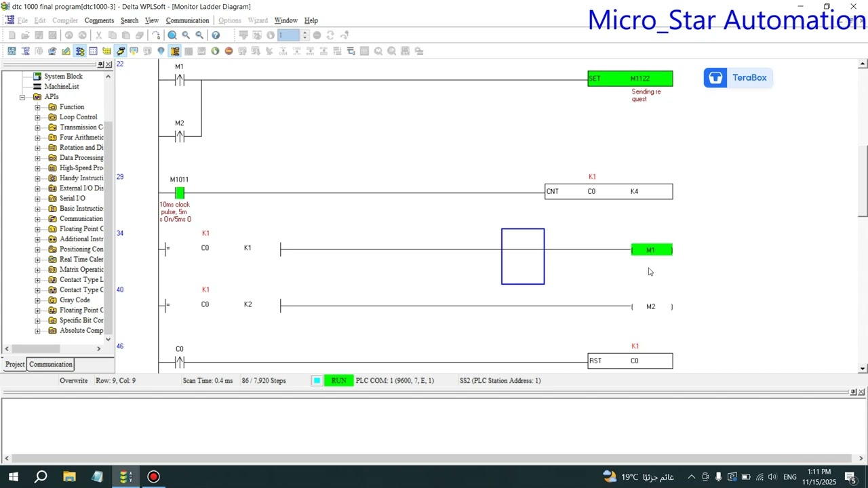Click the Save diskette toolbar icon
This screenshot has height=488, width=868.
[39, 35]
